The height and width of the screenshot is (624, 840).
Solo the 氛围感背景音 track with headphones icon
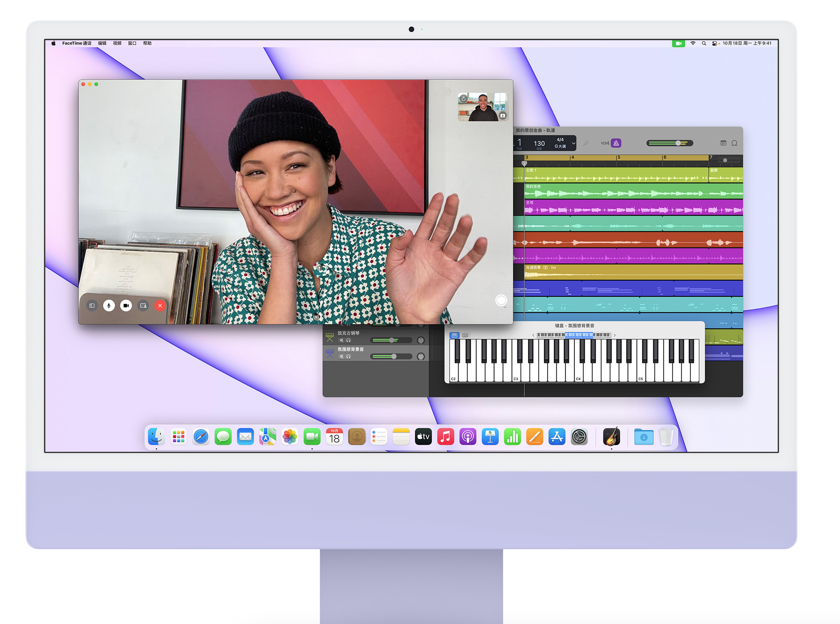tap(348, 357)
